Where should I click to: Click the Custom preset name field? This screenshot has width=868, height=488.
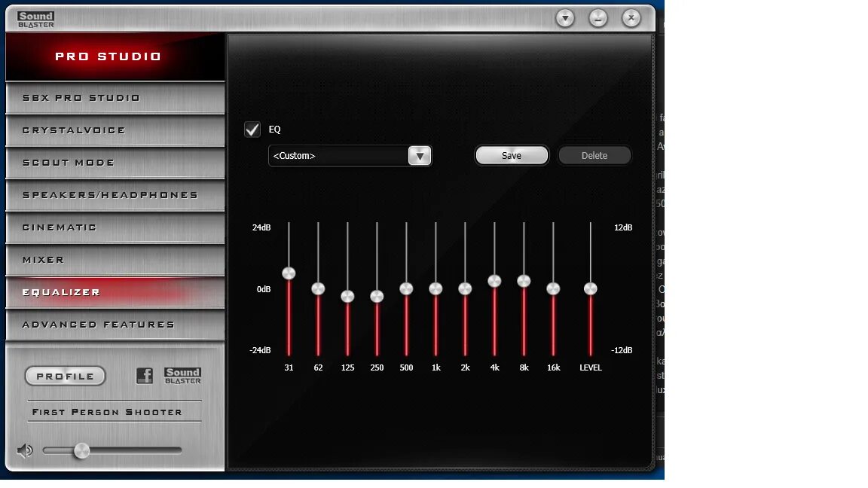pyautogui.click(x=338, y=156)
